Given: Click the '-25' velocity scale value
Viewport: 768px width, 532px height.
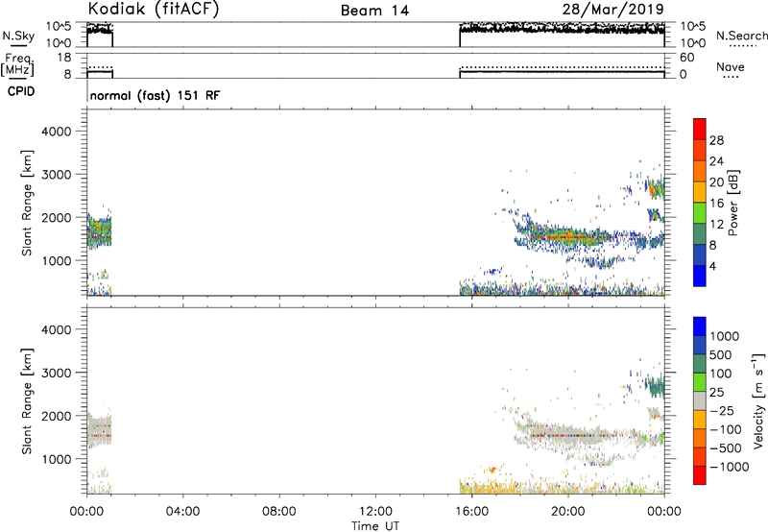Looking at the screenshot, I should tap(722, 410).
